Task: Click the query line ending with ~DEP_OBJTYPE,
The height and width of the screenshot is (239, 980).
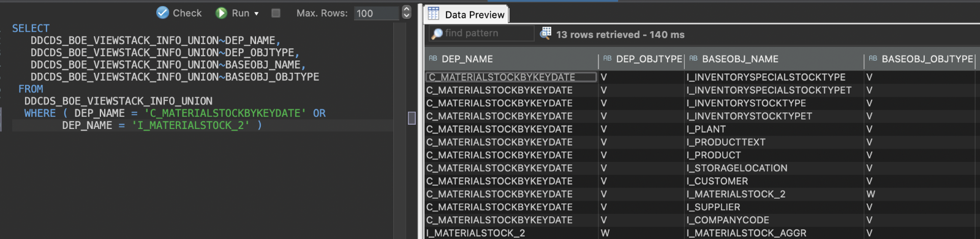Action: click(165, 53)
